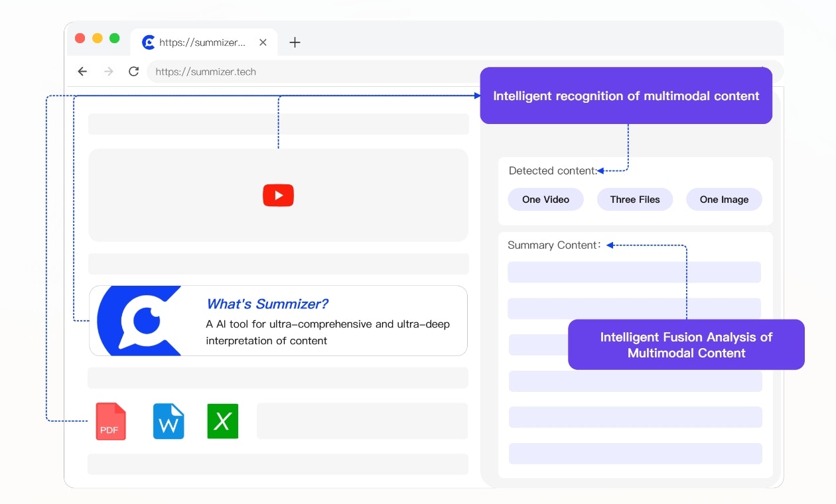Open the green Excel spreadsheet icon
Screen dimensions: 836x504
tap(222, 421)
